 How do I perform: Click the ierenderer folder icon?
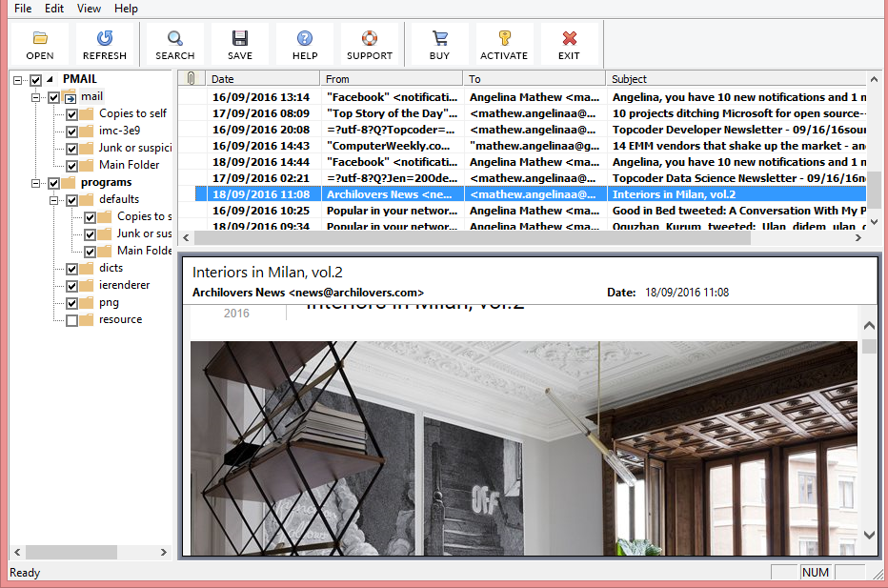(x=87, y=286)
